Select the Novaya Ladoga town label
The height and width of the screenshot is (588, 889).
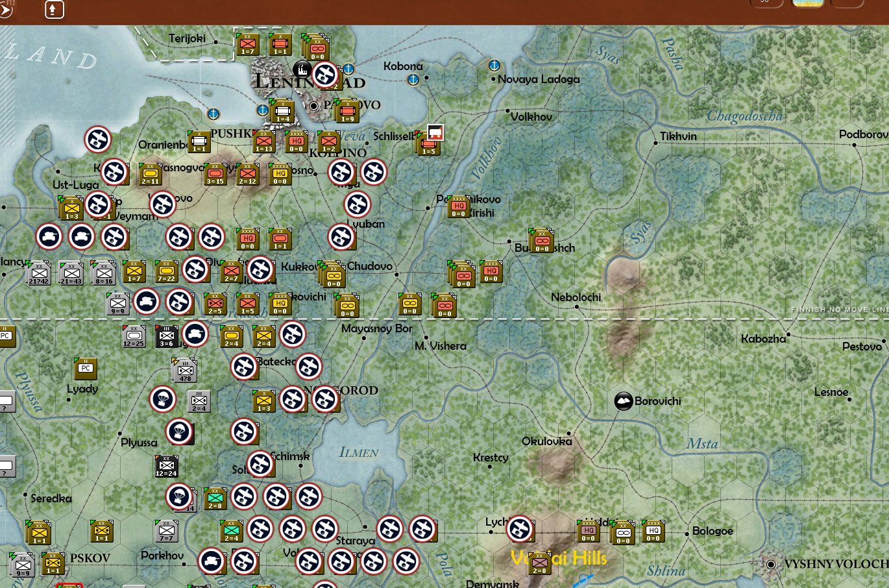tap(539, 79)
